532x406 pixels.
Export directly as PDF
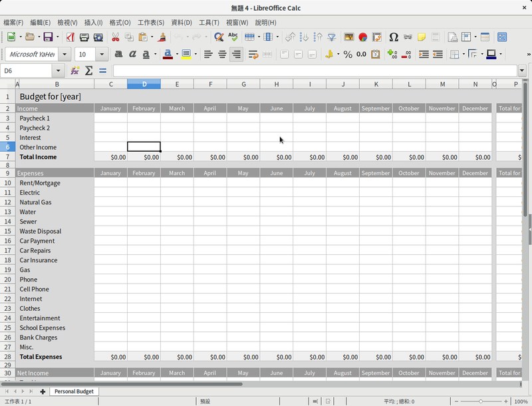[x=70, y=37]
